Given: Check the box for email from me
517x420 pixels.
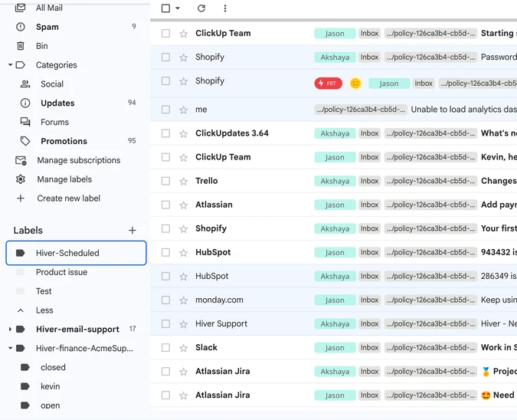Looking at the screenshot, I should 166,110.
